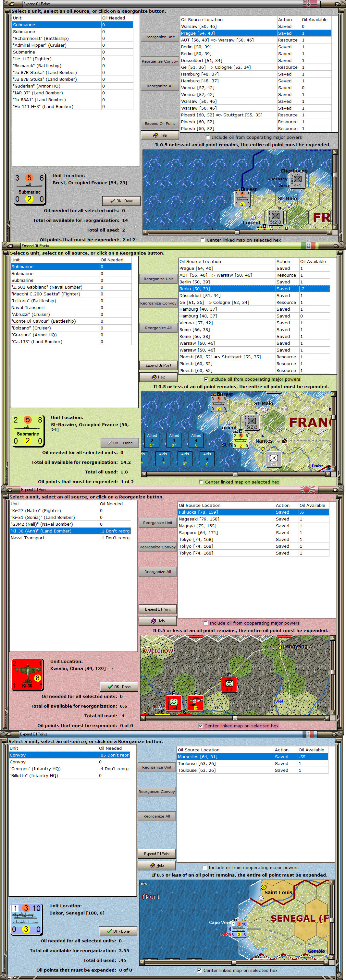Select "Billotte" (Infantry HQ) unit row
Screen dimensions: 346x980
(70, 776)
